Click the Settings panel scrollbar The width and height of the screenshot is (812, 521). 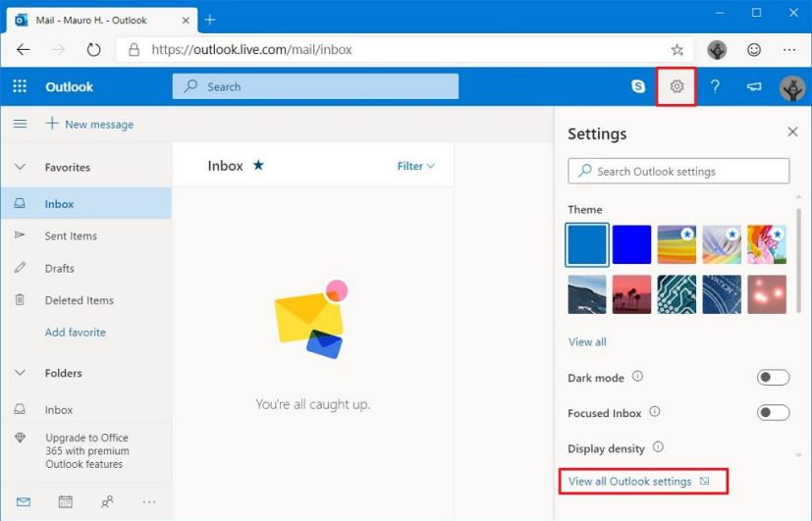click(798, 261)
